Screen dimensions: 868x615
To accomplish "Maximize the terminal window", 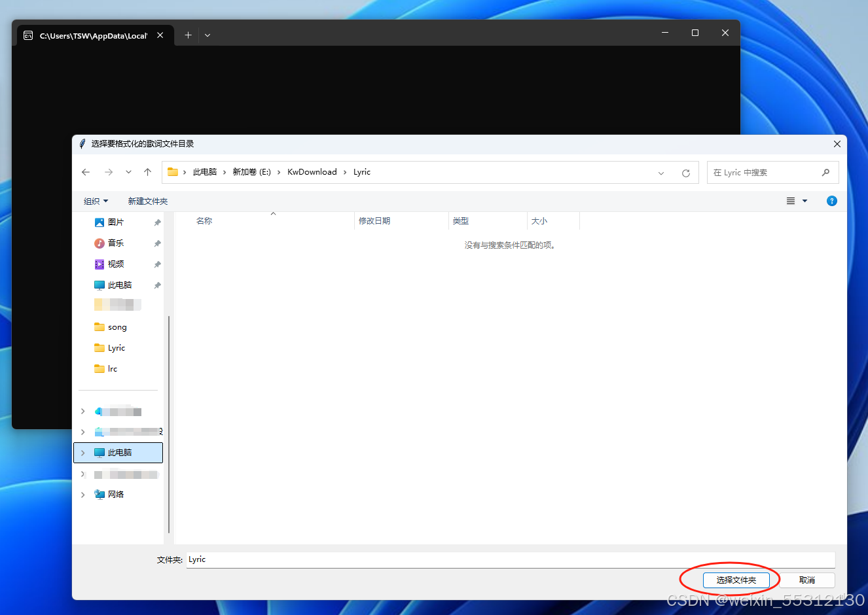I will click(695, 33).
